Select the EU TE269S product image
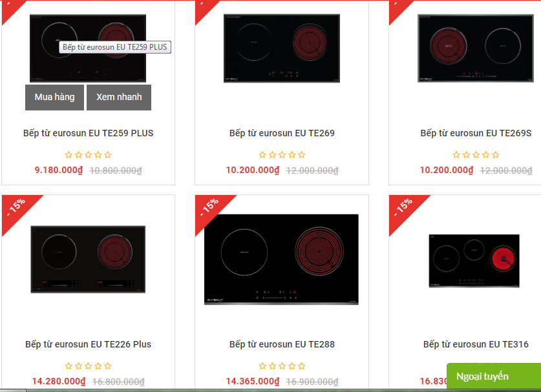This screenshot has width=541, height=392. 476,48
